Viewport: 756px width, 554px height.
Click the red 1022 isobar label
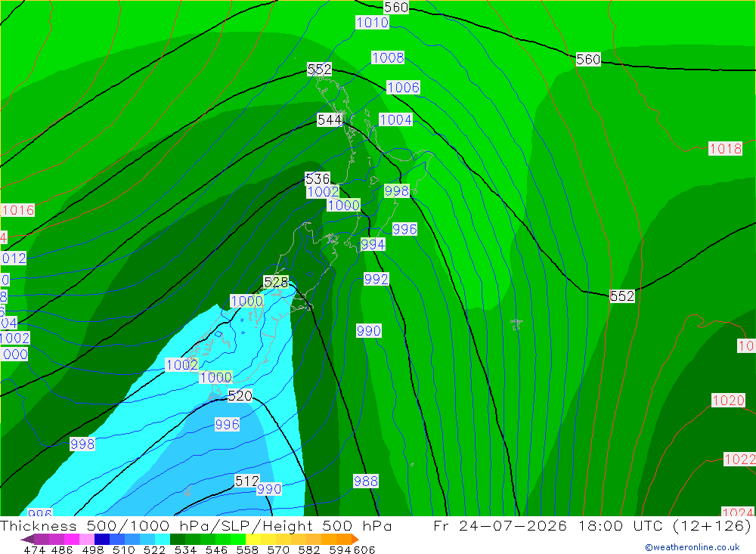point(739,459)
